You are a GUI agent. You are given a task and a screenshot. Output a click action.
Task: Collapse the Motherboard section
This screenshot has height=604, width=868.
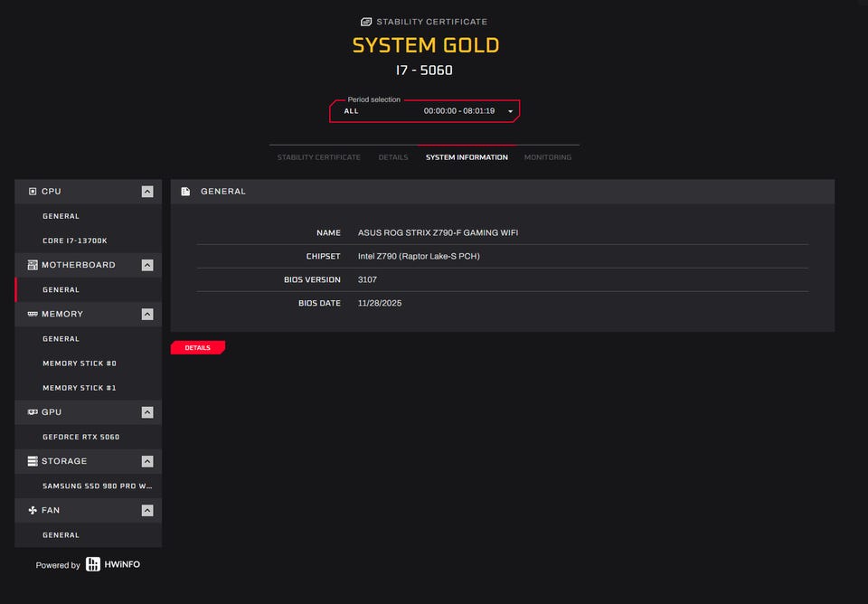point(147,265)
